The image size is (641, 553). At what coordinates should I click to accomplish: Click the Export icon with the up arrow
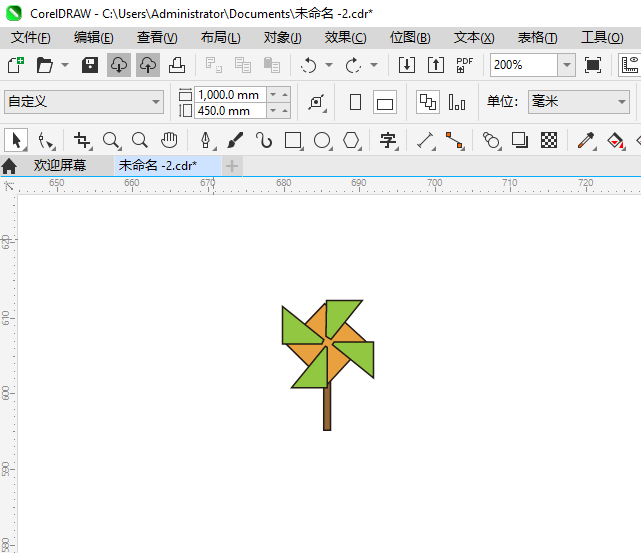pyautogui.click(x=436, y=65)
